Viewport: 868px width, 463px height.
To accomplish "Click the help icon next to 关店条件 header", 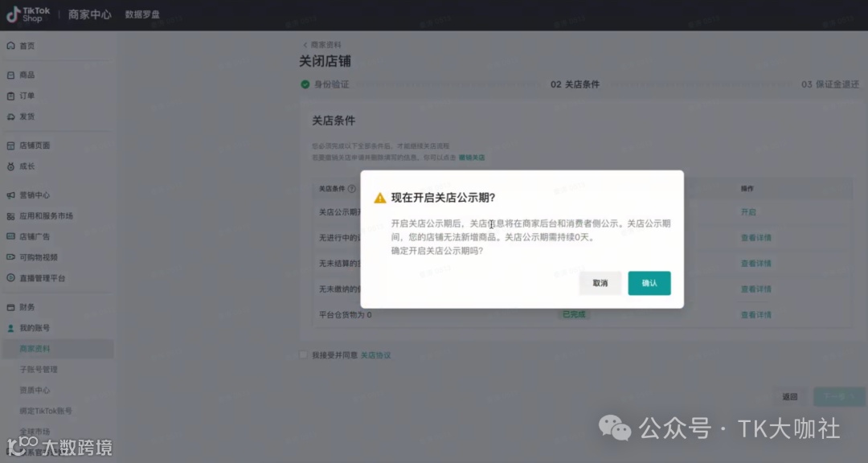I will click(x=352, y=189).
